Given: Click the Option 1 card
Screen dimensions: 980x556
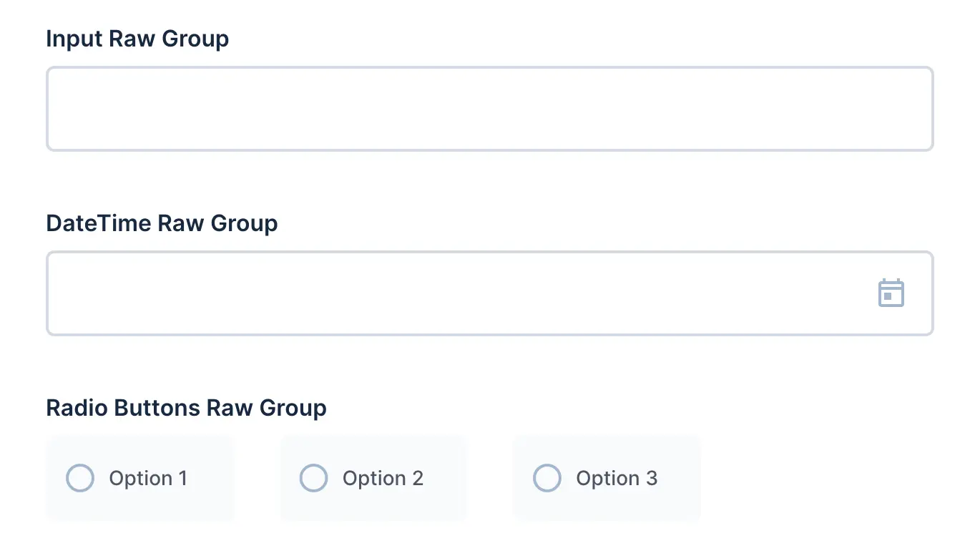Looking at the screenshot, I should tap(139, 478).
